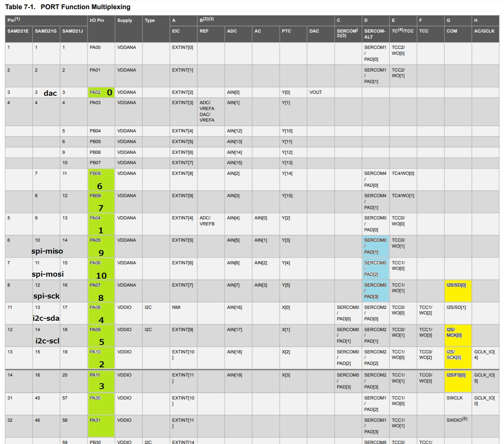Screen dimensions: 504x444
Task: Click the yellow I2S/FS[0] cell
Action: [x=458, y=381]
